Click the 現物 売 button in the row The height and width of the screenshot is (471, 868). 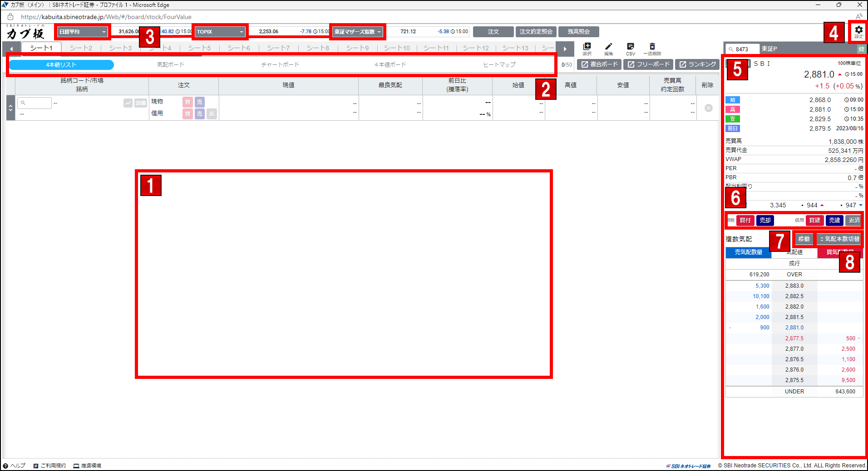pos(200,102)
